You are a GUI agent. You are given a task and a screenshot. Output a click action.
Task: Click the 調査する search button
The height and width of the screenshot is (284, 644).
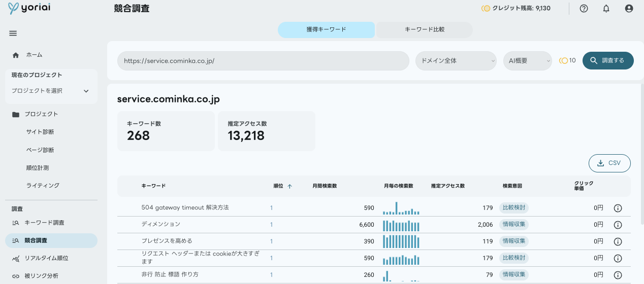pyautogui.click(x=608, y=60)
